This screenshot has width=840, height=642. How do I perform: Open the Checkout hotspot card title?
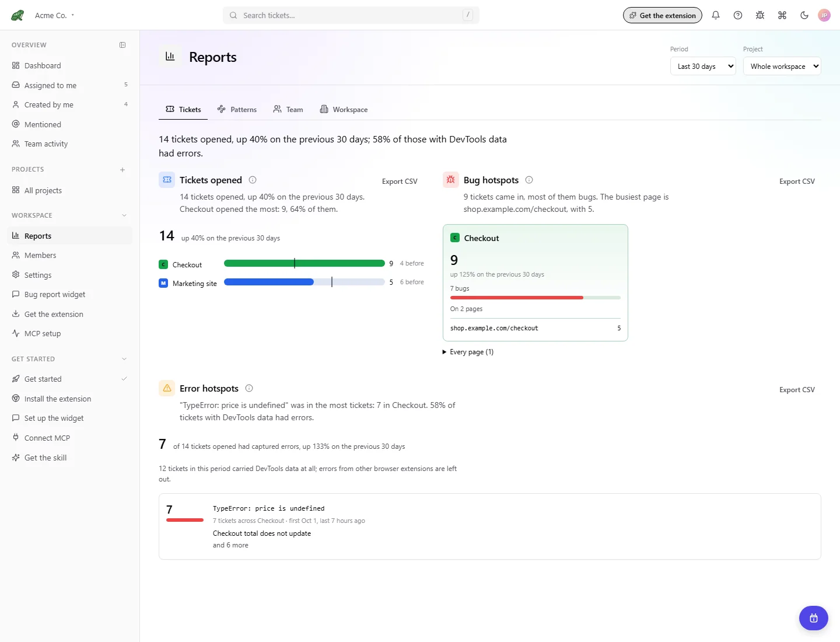click(x=481, y=238)
